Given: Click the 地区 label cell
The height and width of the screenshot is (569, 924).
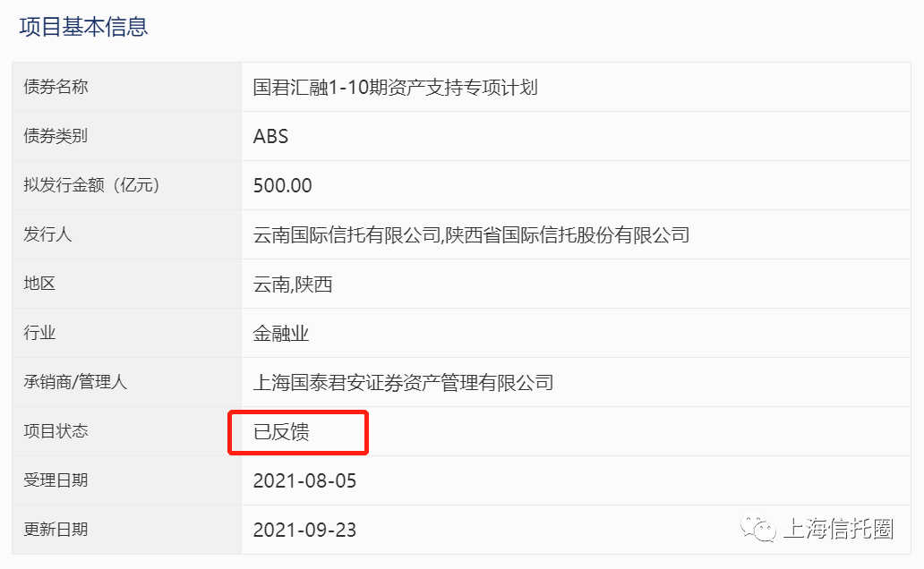Looking at the screenshot, I should click(x=39, y=284).
